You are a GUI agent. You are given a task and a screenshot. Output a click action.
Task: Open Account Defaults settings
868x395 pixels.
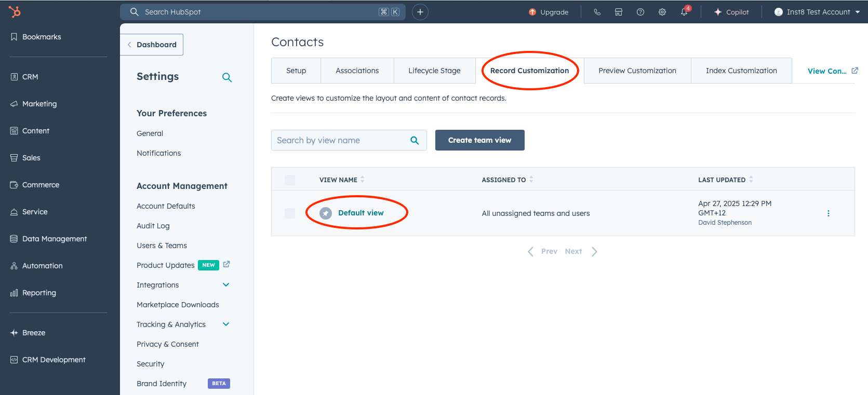pyautogui.click(x=166, y=206)
